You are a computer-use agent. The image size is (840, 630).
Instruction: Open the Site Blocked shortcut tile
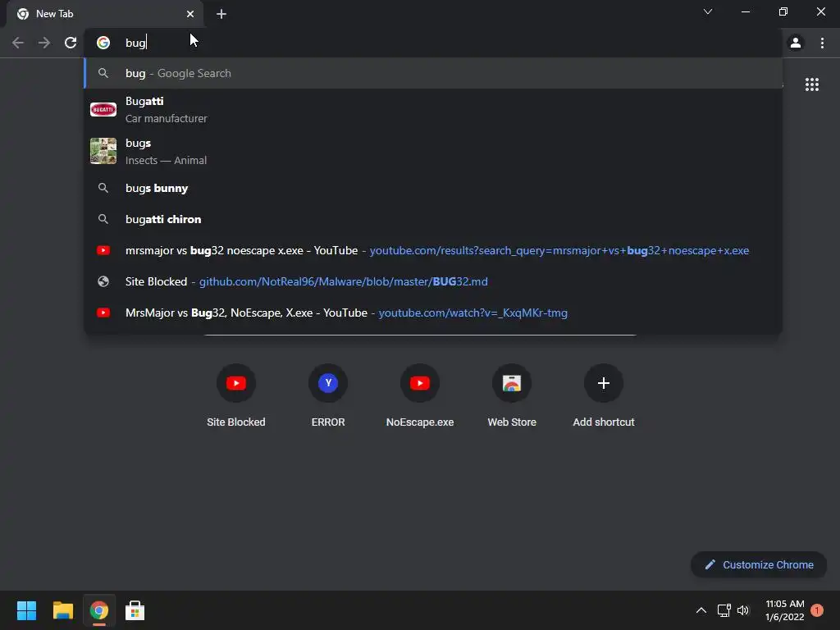[235, 395]
